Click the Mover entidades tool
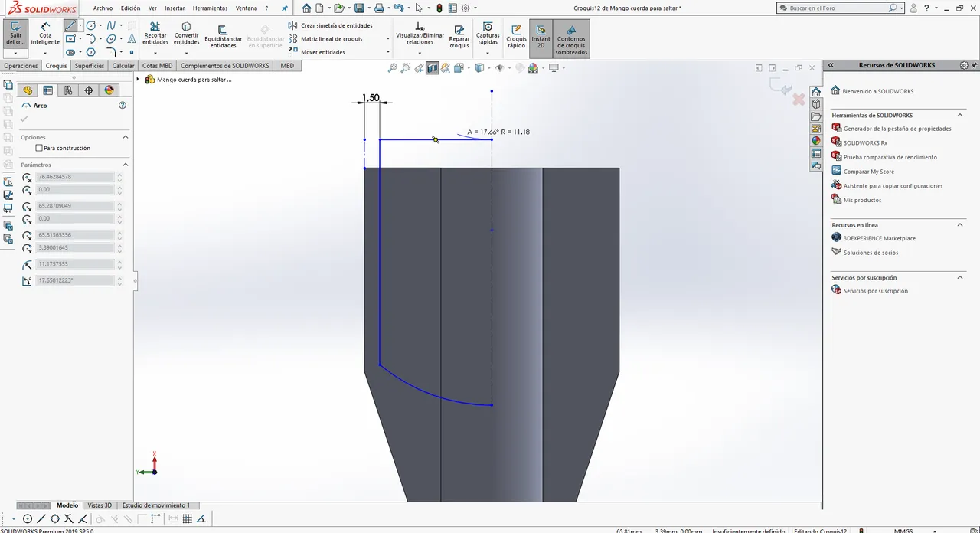Image resolution: width=980 pixels, height=533 pixels. tap(317, 52)
